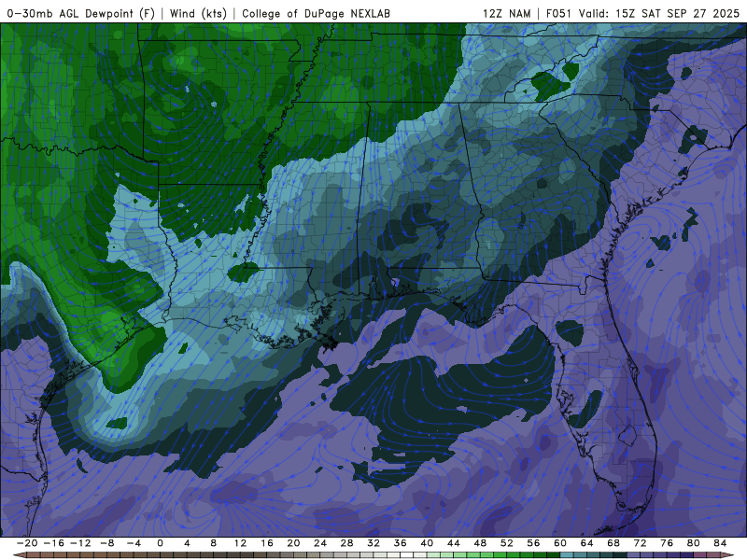Click the 'Wind (kts)' header label
The height and width of the screenshot is (560, 747).
[x=198, y=13]
